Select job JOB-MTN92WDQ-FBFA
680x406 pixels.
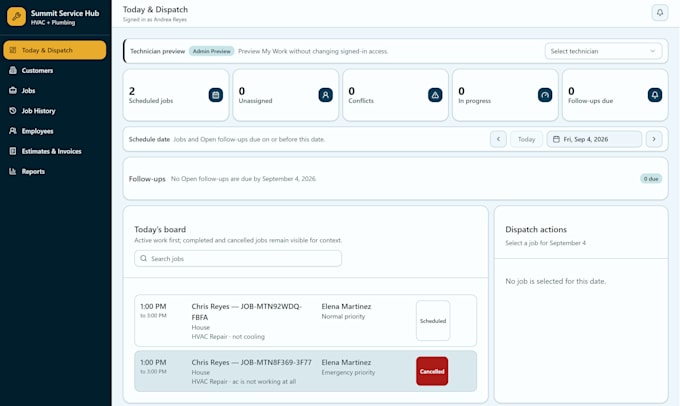coord(305,321)
